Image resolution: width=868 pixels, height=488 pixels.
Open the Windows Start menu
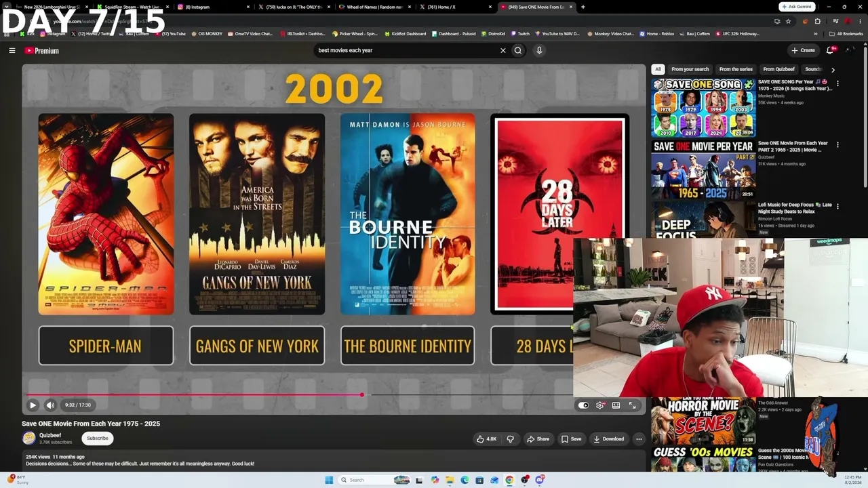329,480
